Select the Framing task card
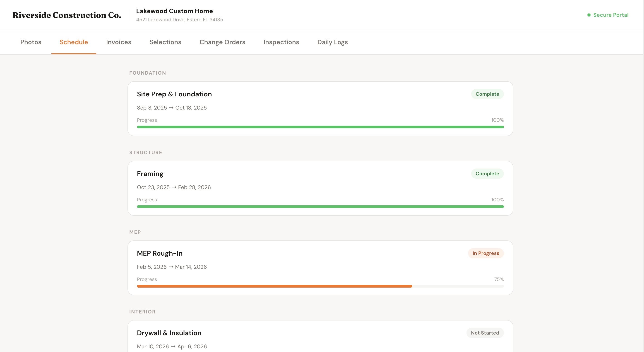 click(320, 188)
